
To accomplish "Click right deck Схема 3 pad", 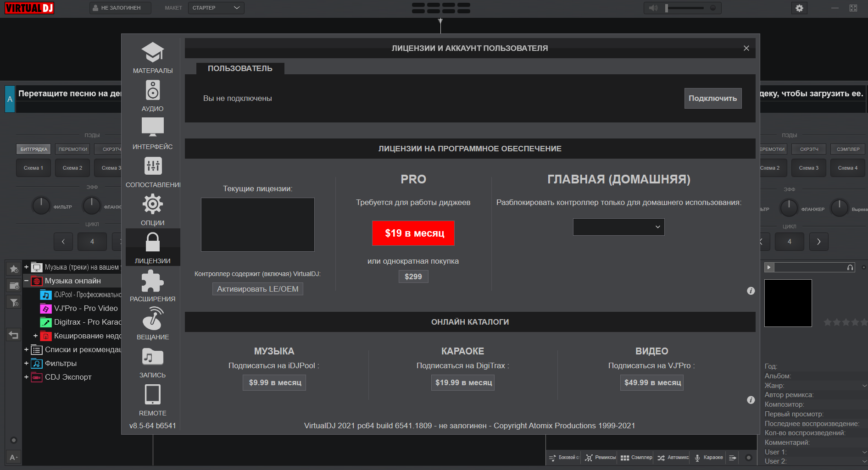I will tap(809, 168).
